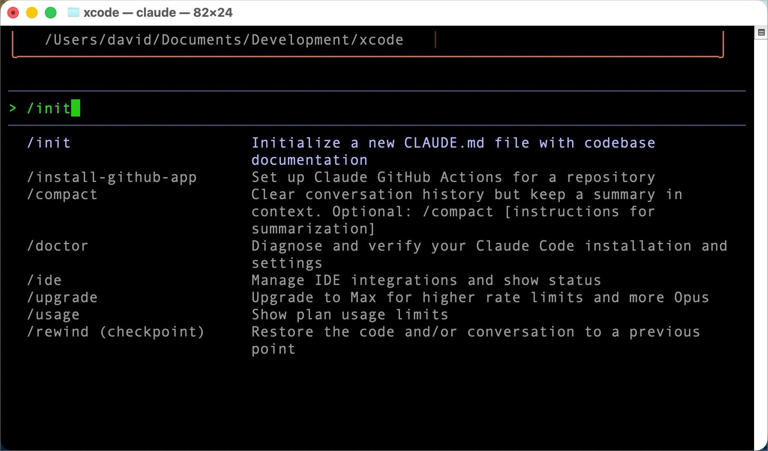
Task: Click the folder proxy icon in title bar
Action: pyautogui.click(x=73, y=13)
